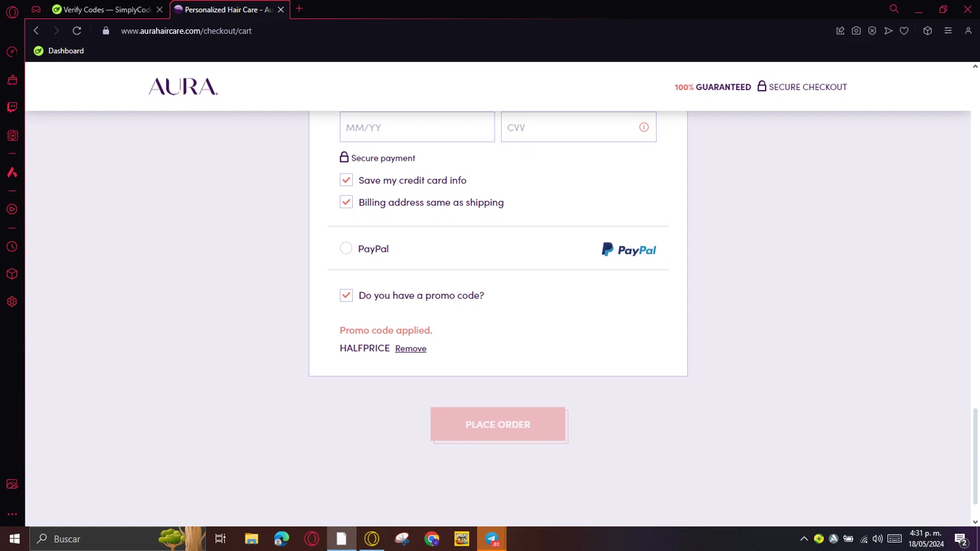Click the page vertical scrollbar thumb
Screen dimensions: 980x551
click(975, 456)
